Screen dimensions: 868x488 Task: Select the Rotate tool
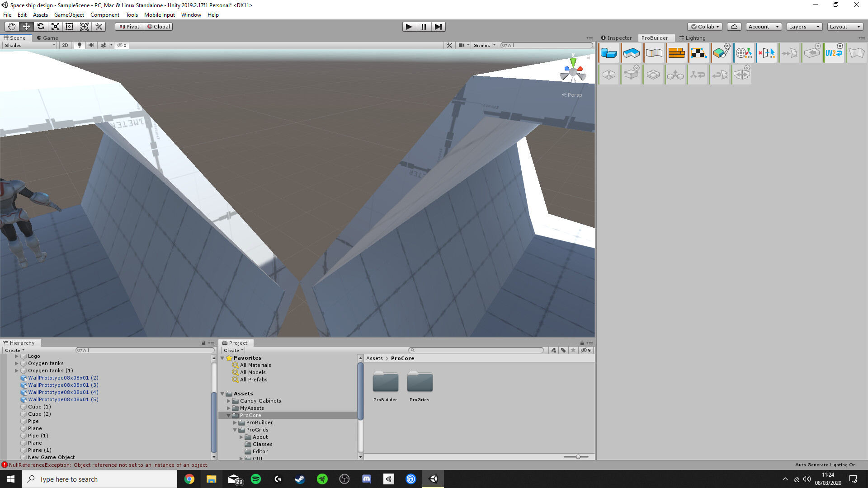coord(41,27)
